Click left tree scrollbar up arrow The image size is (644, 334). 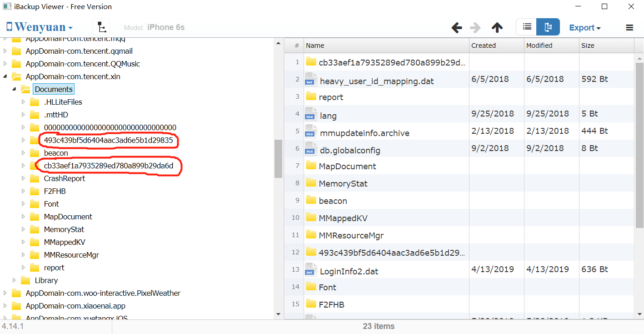pyautogui.click(x=278, y=43)
